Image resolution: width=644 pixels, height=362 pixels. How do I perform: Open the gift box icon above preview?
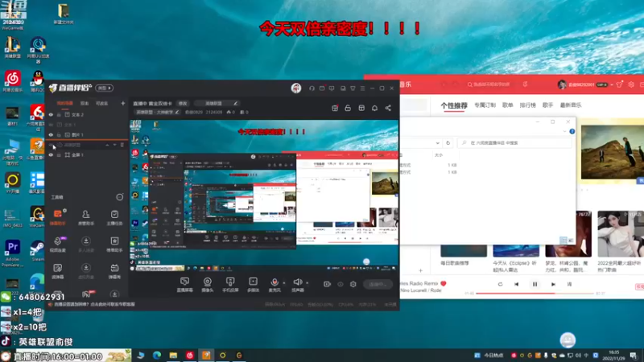[x=335, y=108]
